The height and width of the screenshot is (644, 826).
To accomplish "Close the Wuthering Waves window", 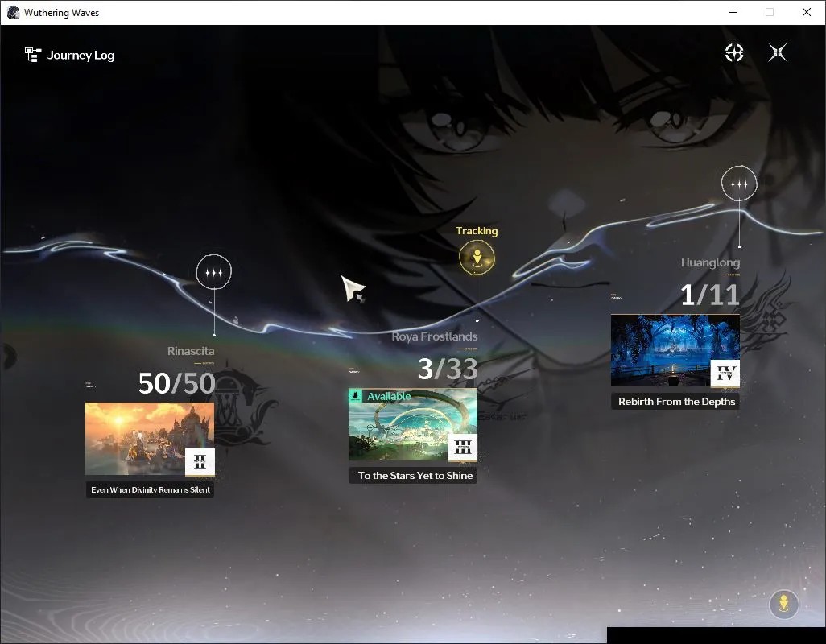I will [806, 12].
